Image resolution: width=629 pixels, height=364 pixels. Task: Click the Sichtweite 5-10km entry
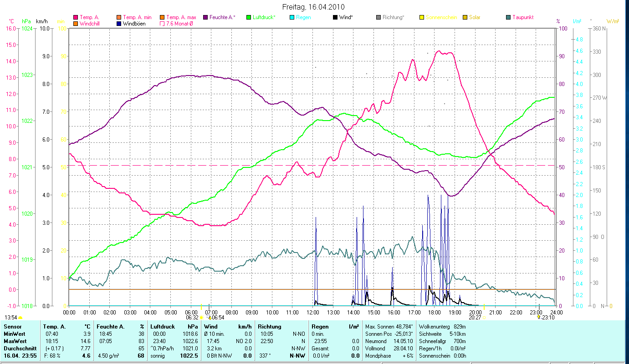[442, 334]
